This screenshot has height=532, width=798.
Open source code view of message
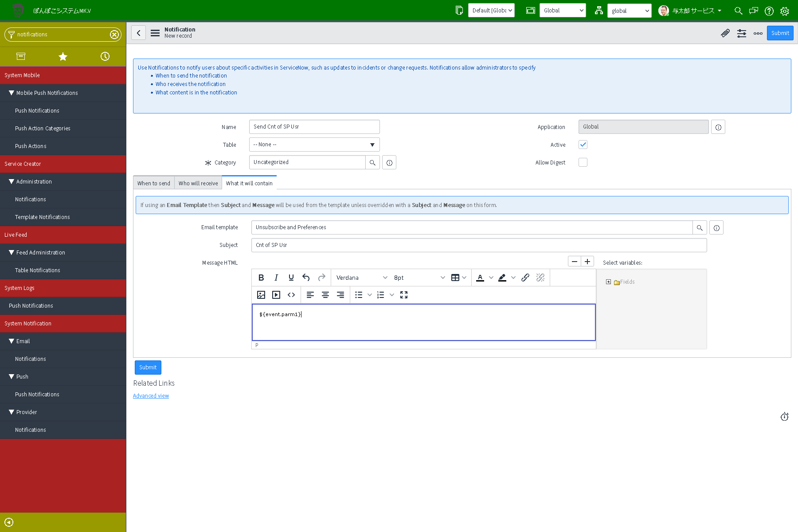[291, 295]
